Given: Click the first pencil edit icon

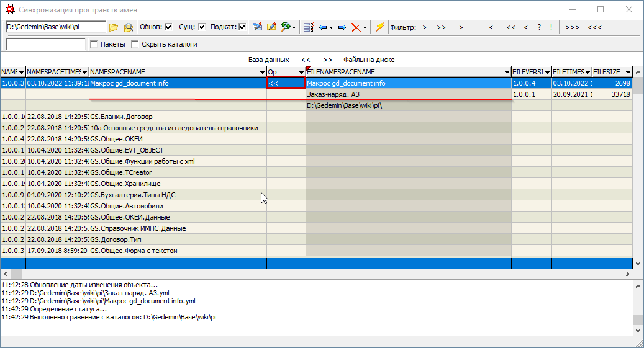Looking at the screenshot, I should click(x=256, y=27).
